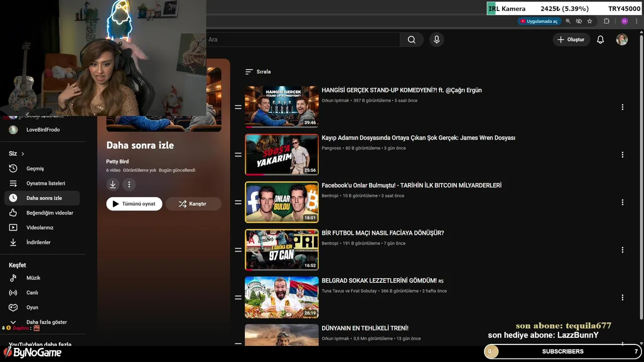
Task: Grab reorder handle of HANGİSİ GERÇEK STAND-UP video
Action: (238, 107)
